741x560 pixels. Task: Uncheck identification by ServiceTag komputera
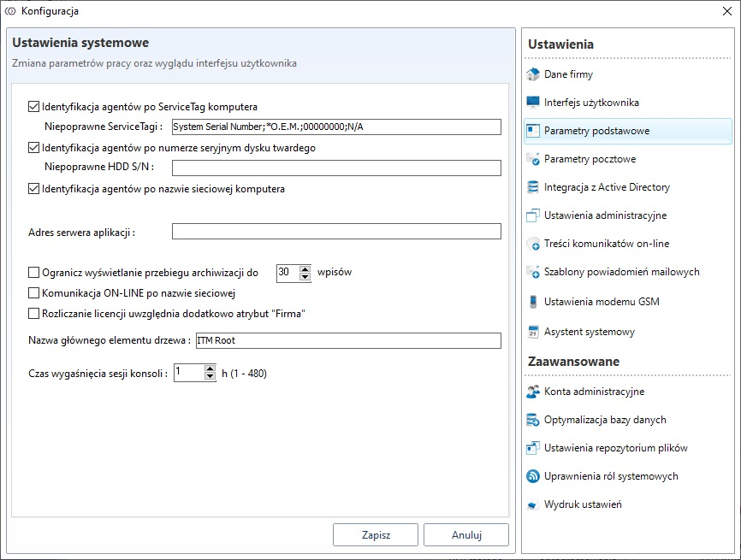34,107
